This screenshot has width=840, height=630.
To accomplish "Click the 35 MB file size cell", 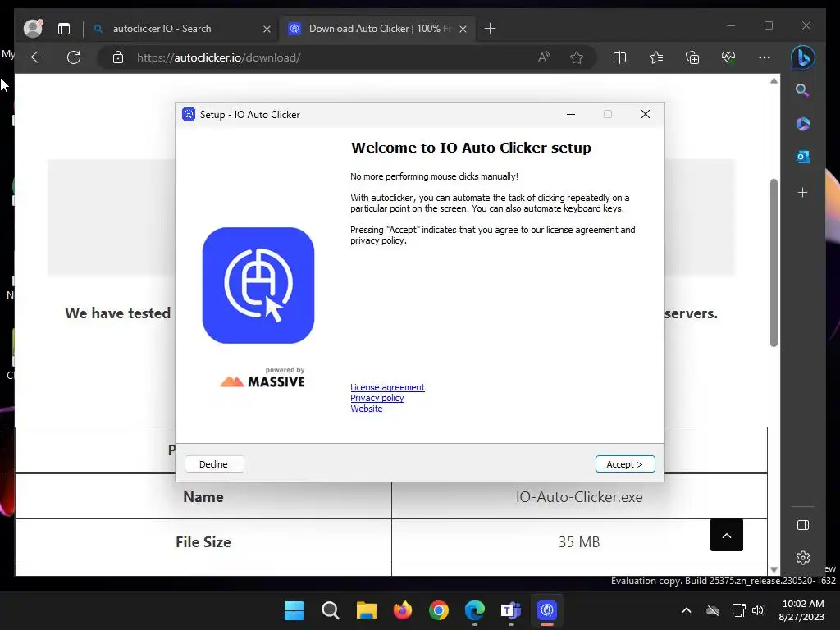I will coord(579,541).
